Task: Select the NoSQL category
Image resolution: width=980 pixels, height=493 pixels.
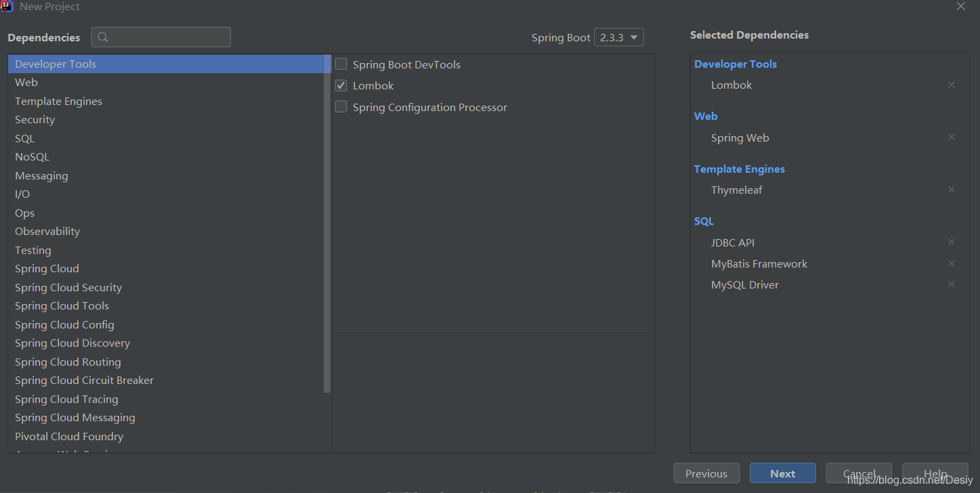Action: (166, 156)
